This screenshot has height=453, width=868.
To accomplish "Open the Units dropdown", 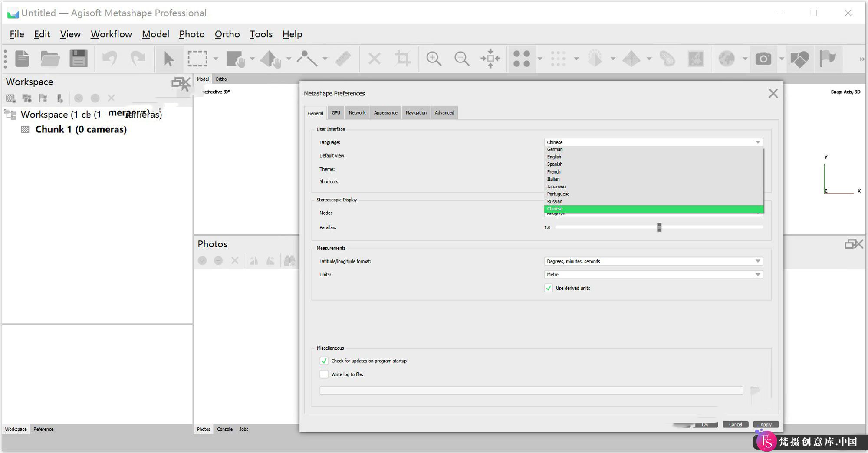I will click(653, 275).
